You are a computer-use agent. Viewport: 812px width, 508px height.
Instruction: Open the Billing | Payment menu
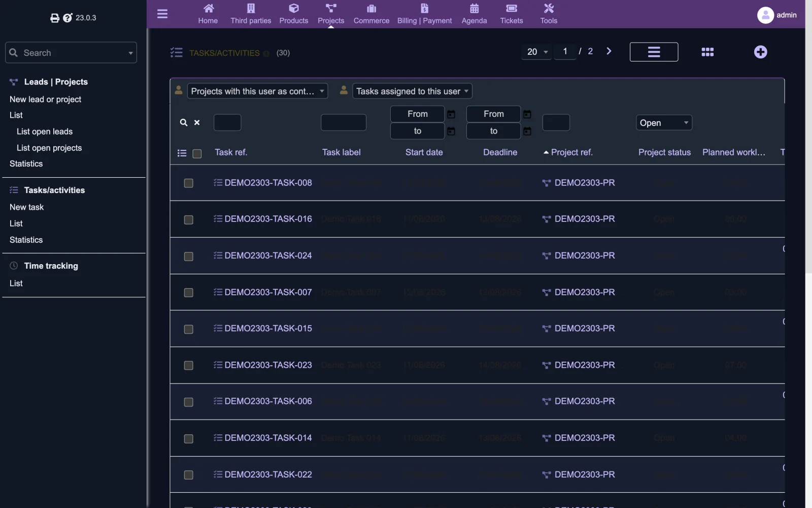(424, 14)
